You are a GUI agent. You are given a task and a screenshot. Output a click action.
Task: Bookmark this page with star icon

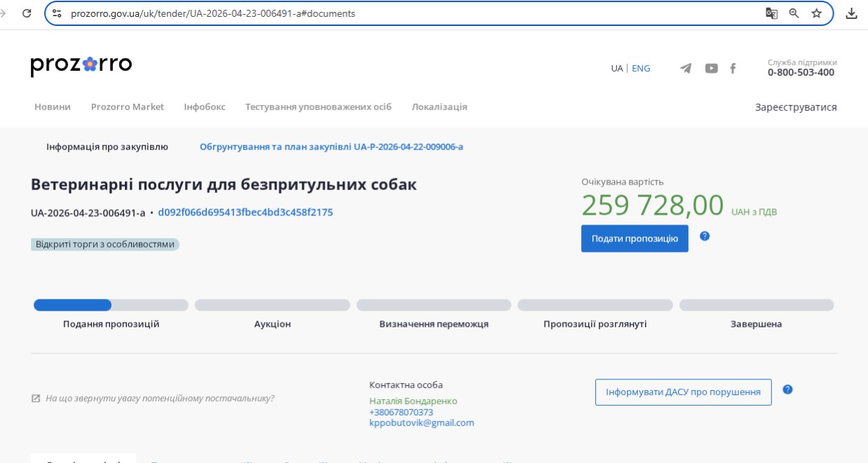(x=816, y=13)
